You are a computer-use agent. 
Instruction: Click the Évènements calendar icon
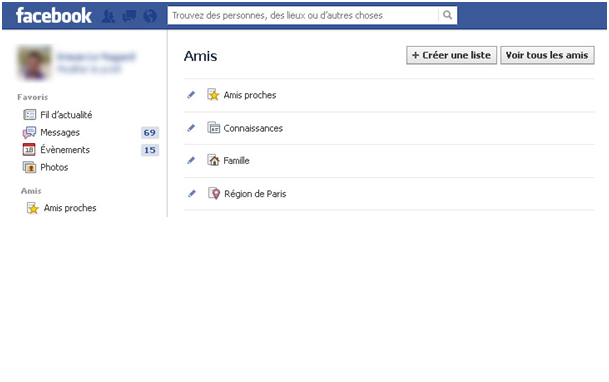coord(29,149)
